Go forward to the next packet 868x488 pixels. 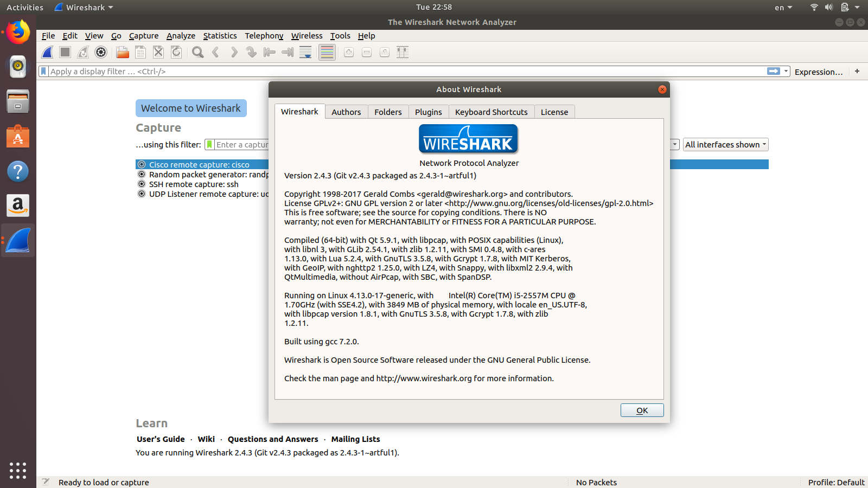pyautogui.click(x=234, y=52)
